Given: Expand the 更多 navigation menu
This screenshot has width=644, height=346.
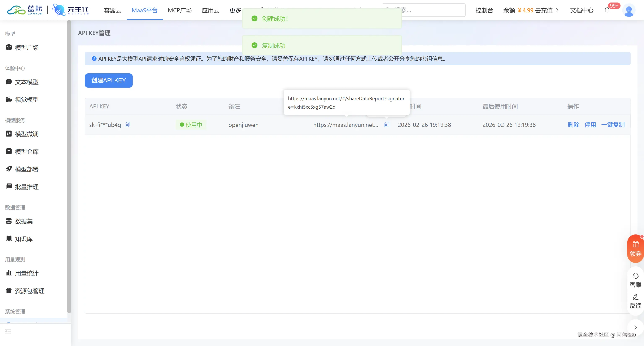Looking at the screenshot, I should point(235,10).
